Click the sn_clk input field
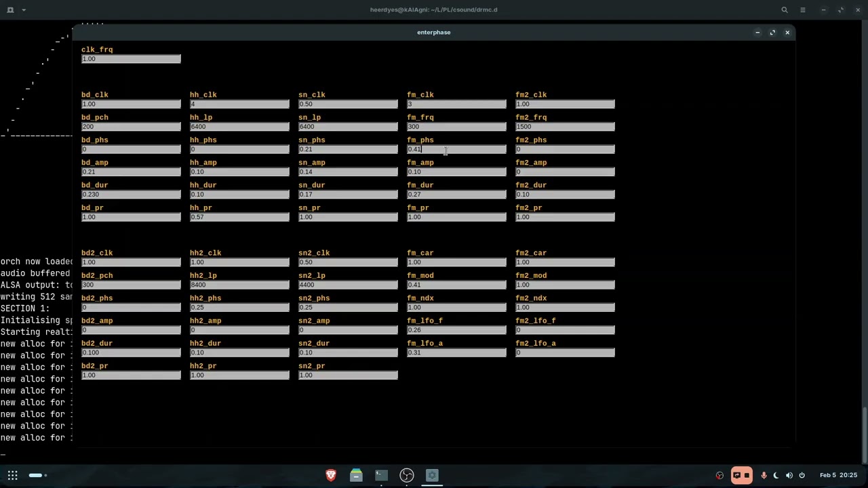Image resolution: width=868 pixels, height=488 pixels. coord(348,104)
